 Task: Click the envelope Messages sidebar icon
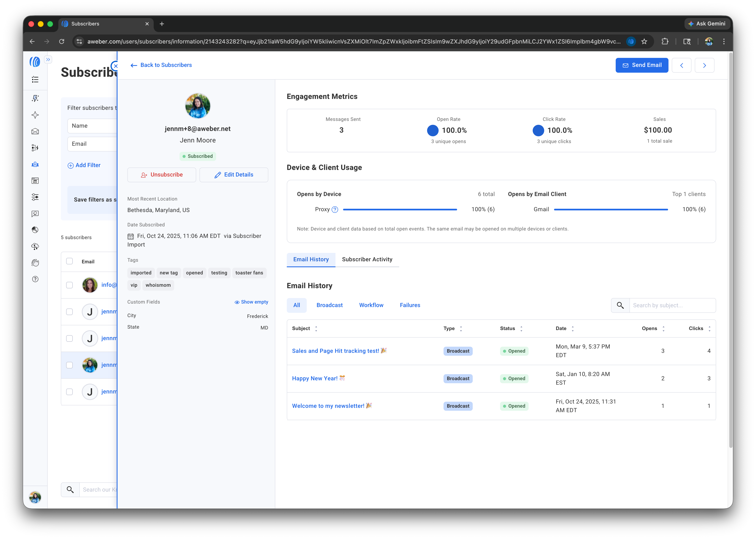(x=35, y=131)
